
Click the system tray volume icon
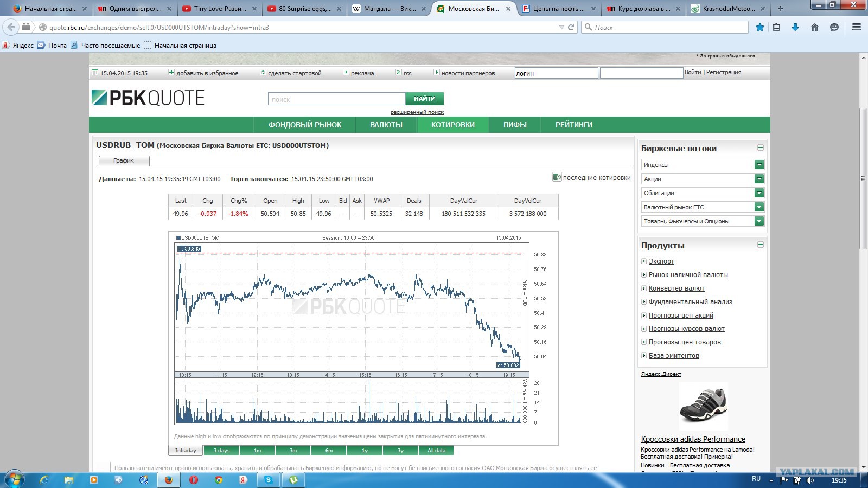[x=809, y=480]
